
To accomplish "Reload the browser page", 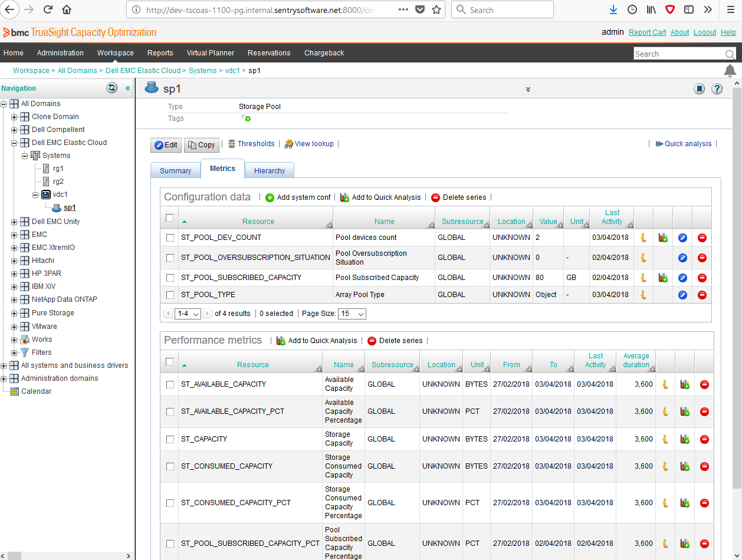I will pos(48,9).
